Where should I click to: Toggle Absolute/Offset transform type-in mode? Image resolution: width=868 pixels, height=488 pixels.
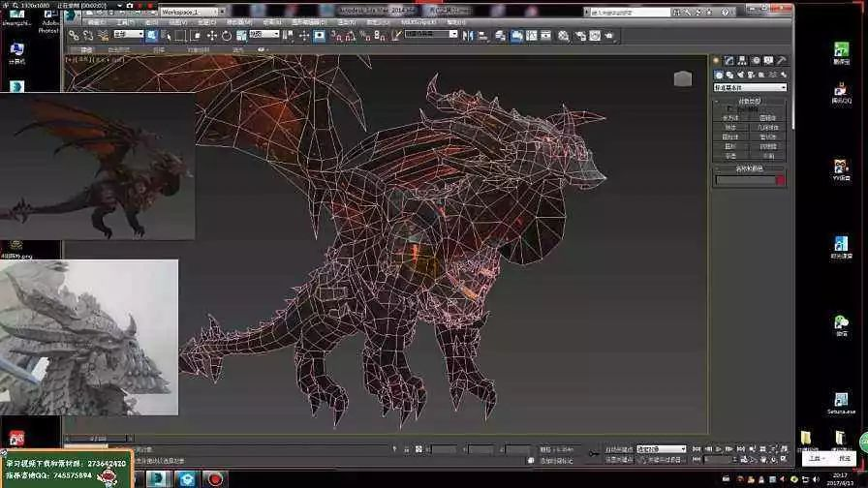tap(418, 449)
